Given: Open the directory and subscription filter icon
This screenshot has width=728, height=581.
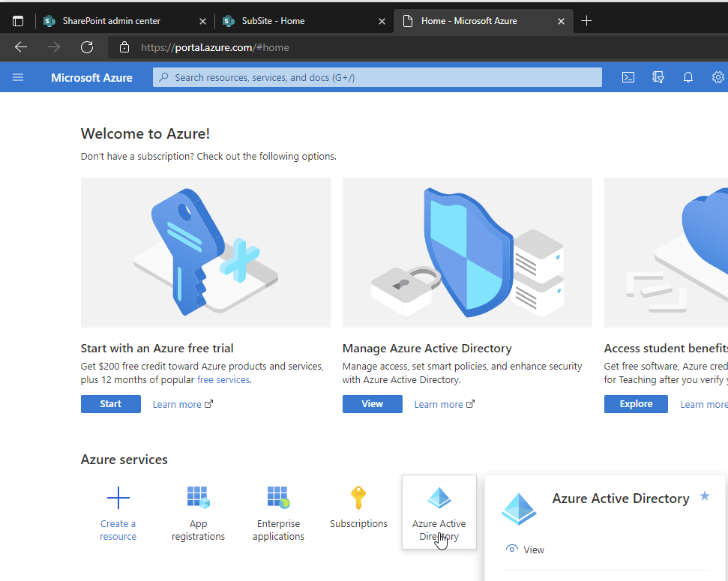Looking at the screenshot, I should click(658, 77).
